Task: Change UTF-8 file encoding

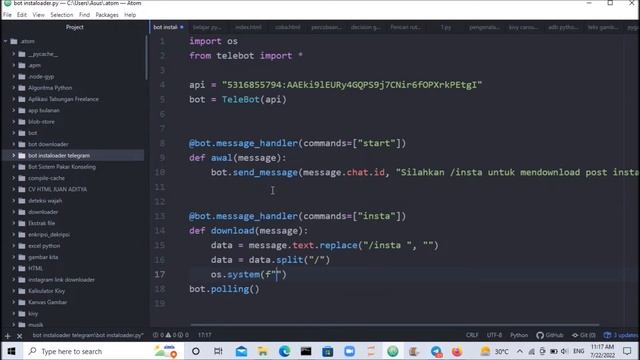Action: click(x=494, y=335)
